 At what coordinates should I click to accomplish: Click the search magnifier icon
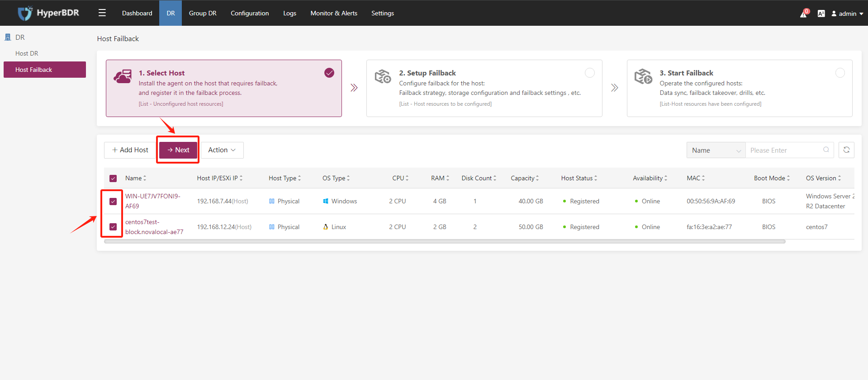[x=826, y=150]
